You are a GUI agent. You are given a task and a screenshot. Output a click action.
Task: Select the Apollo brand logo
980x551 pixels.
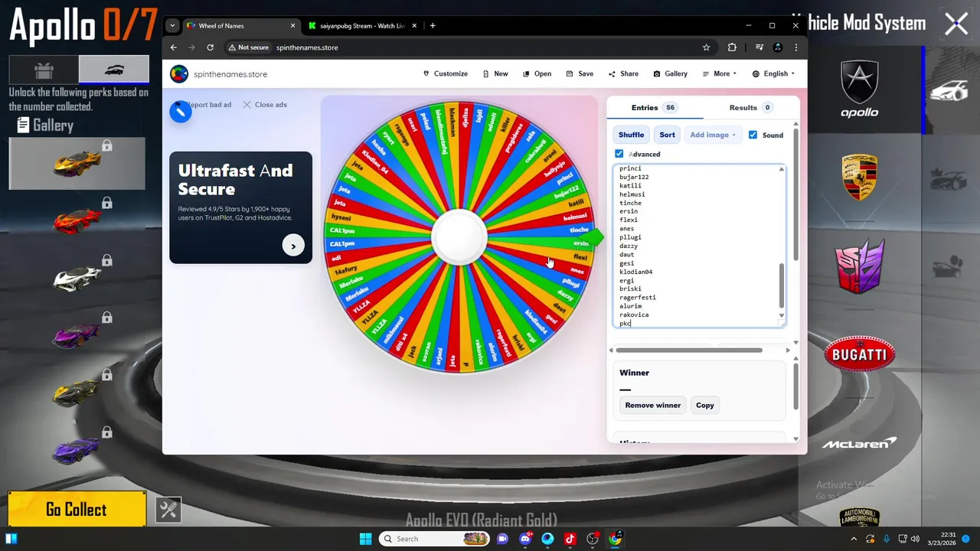coord(860,90)
